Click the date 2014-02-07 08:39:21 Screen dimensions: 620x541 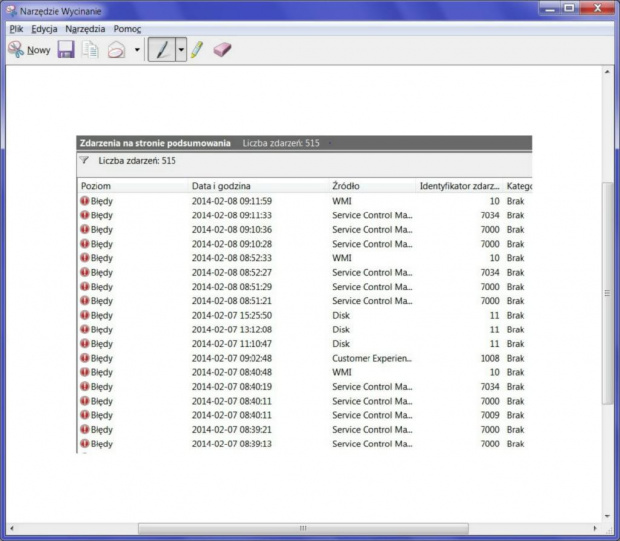(232, 429)
